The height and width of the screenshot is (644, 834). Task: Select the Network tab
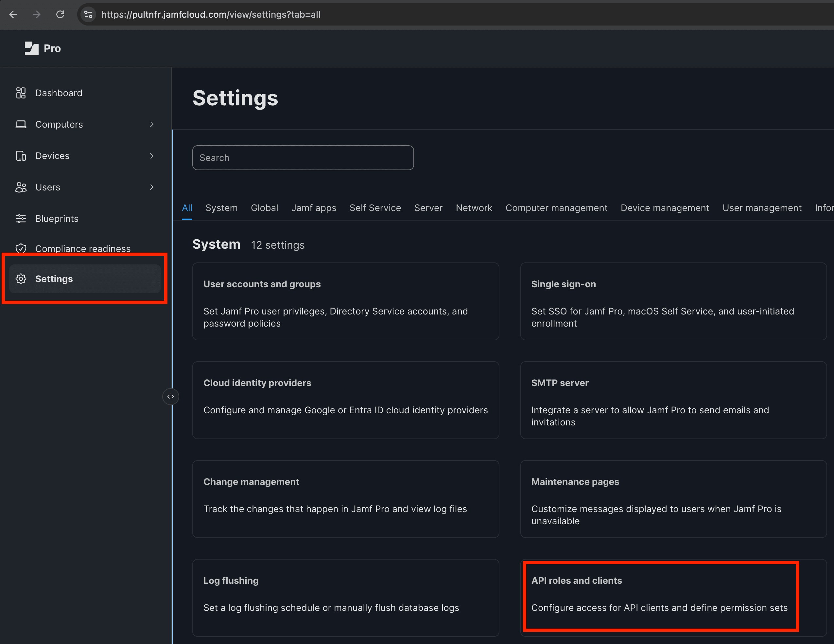474,208
